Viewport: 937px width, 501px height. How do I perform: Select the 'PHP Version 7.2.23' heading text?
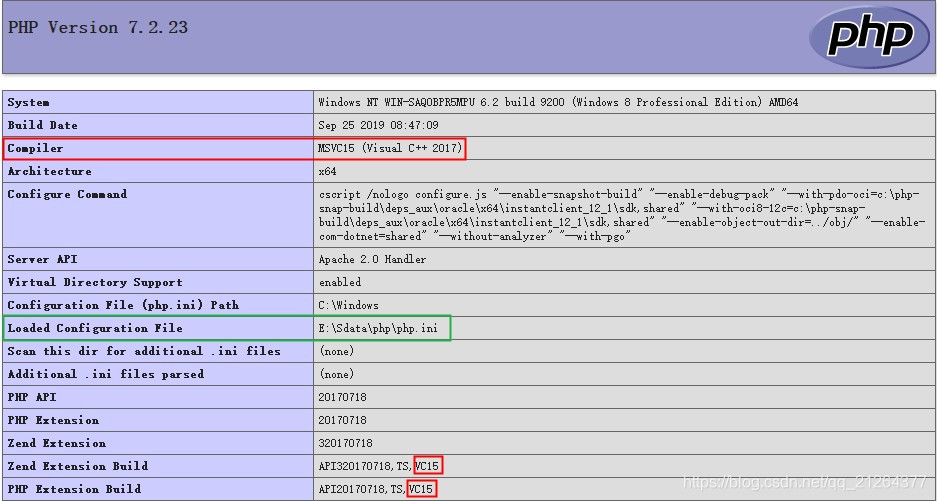pyautogui.click(x=98, y=28)
